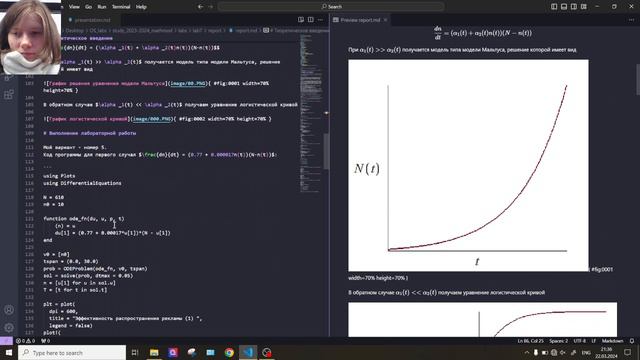This screenshot has width=640, height=360.
Task: Click the logistic curve graph image in preview
Action: [482, 320]
